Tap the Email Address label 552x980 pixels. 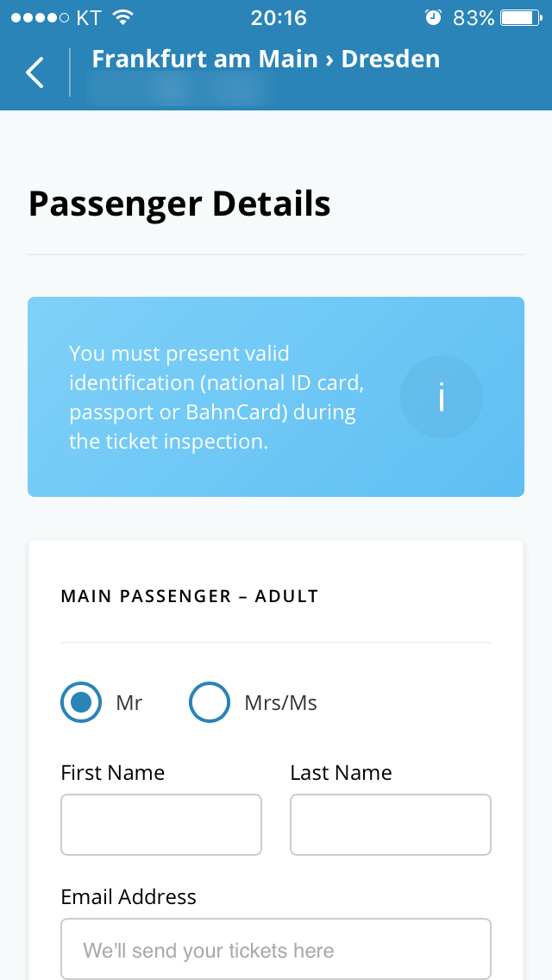coord(129,897)
